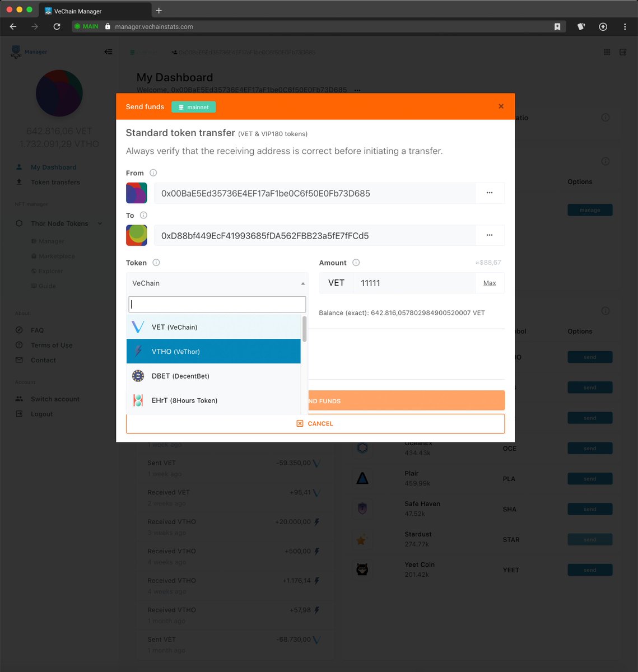Click the address ellipsis next to Welcome
Screen dimensions: 638x672
tap(357, 90)
